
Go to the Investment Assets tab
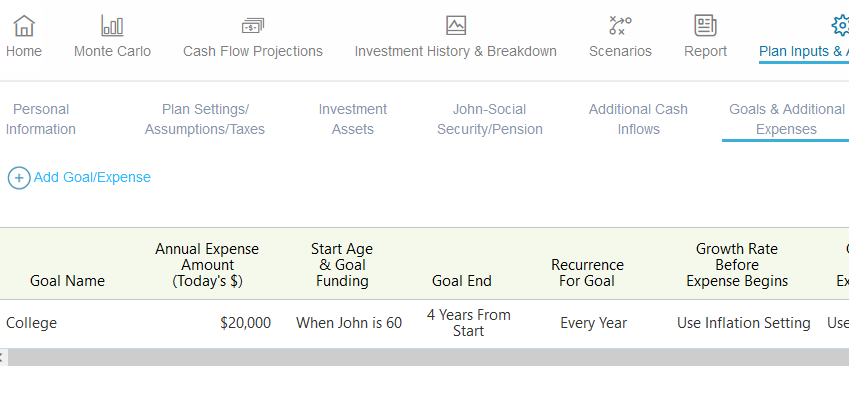[x=352, y=119]
